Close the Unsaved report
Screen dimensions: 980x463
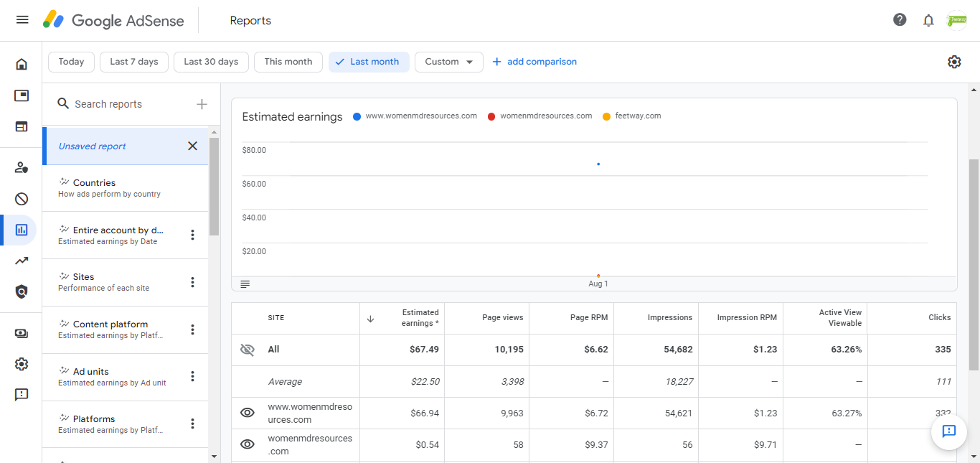(192, 146)
